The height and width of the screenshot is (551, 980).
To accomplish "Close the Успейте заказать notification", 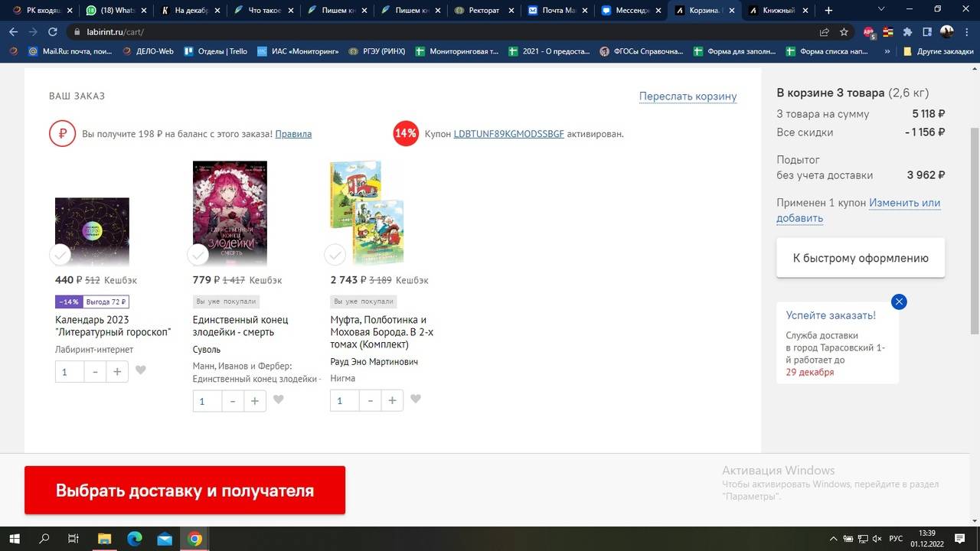I will tap(900, 302).
